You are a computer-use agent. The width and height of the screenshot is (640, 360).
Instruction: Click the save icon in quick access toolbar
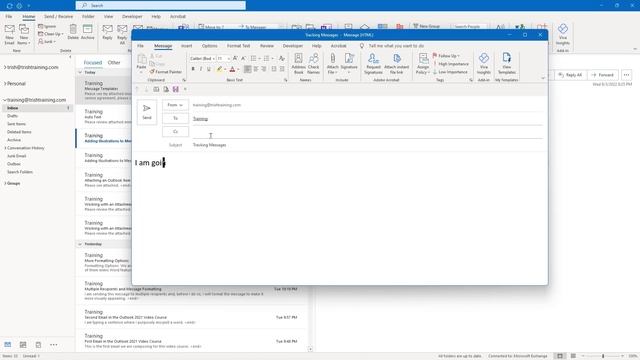(176, 89)
